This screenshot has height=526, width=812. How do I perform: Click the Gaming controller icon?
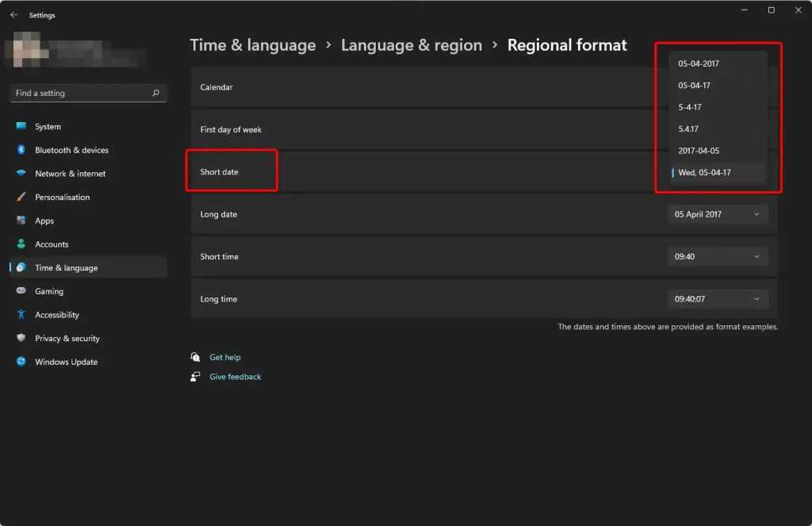point(21,291)
